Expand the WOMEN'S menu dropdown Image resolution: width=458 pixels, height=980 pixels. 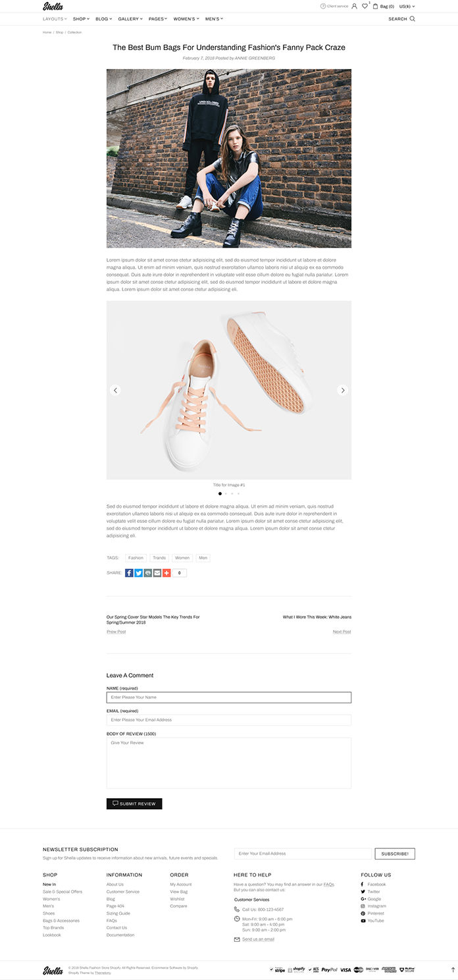pos(186,18)
